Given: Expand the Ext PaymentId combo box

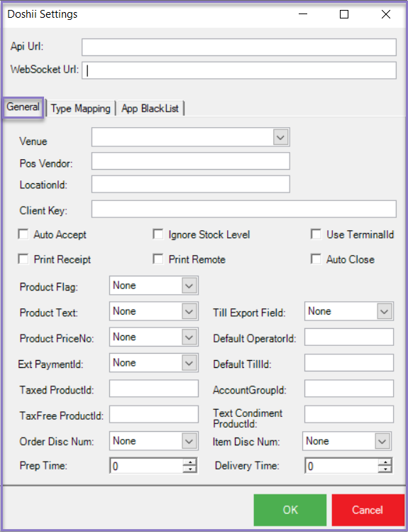Looking at the screenshot, I should [154, 363].
